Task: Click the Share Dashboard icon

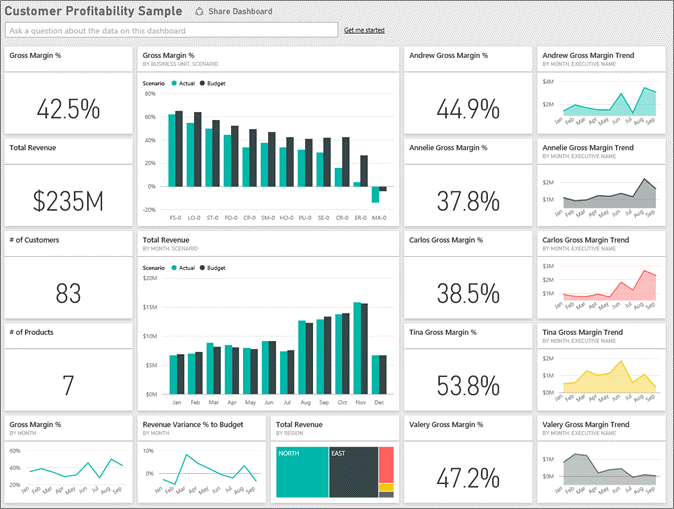Action: click(x=199, y=12)
